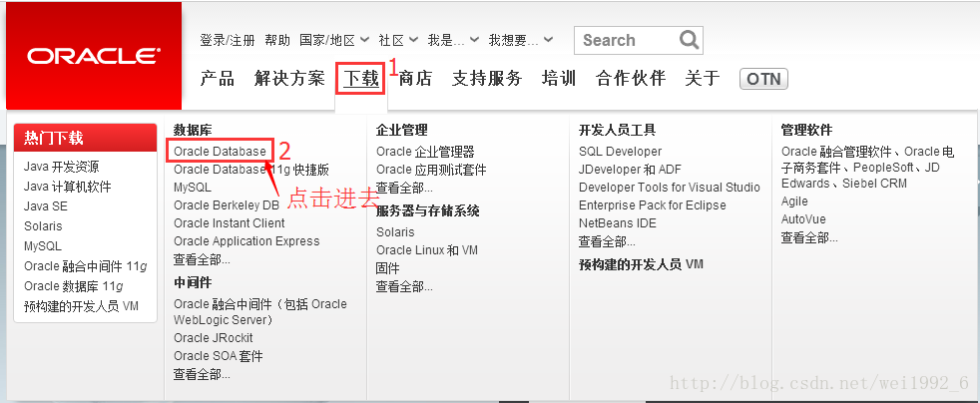Open the Oracle SOA 套件 link

click(x=219, y=355)
